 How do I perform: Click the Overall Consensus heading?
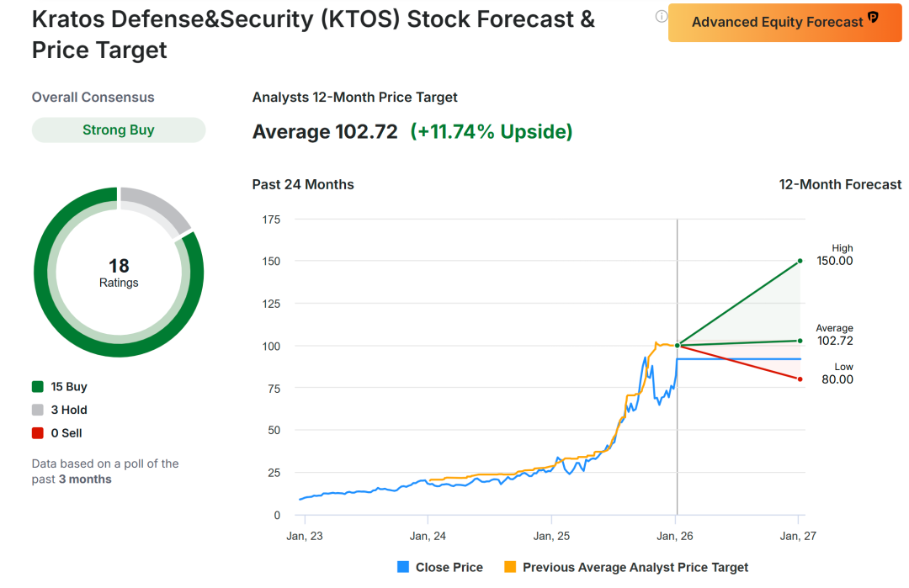(93, 98)
